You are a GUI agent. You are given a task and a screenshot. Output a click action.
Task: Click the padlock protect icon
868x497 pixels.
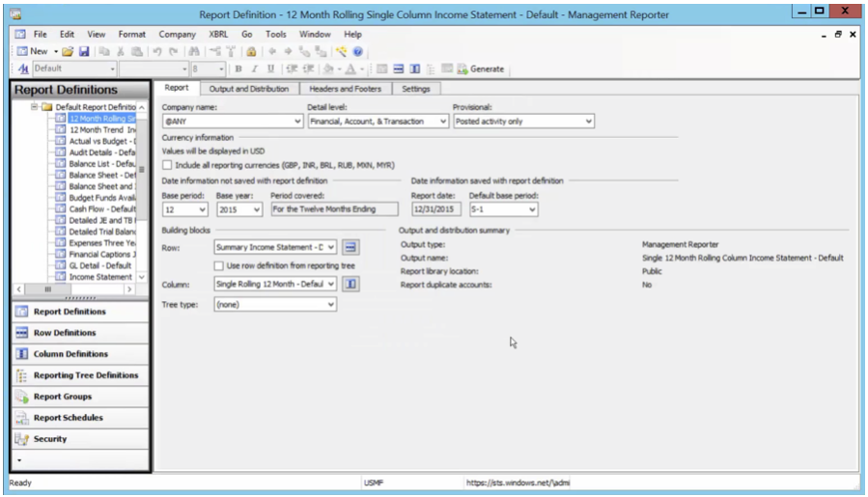pos(251,51)
